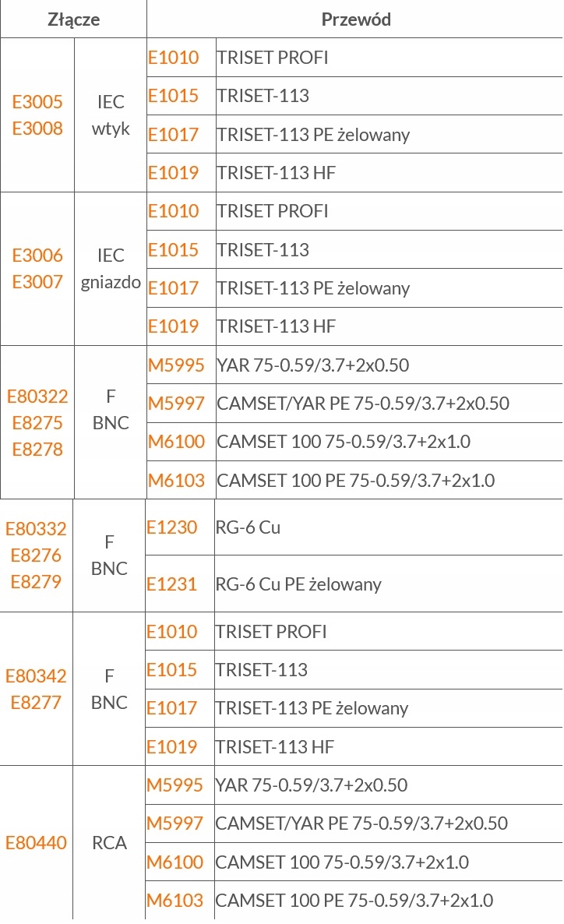The image size is (564, 924).
Task: Open the E8277 connector link
Action: point(36,703)
